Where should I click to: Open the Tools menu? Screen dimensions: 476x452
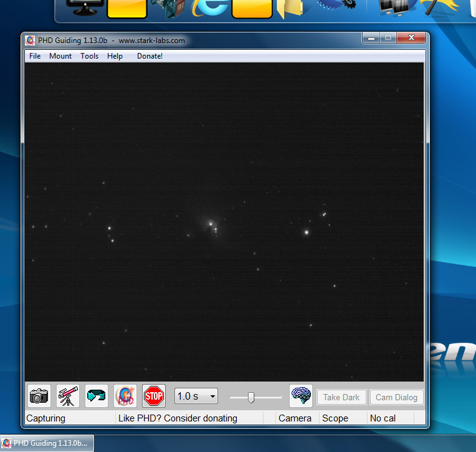pos(89,56)
